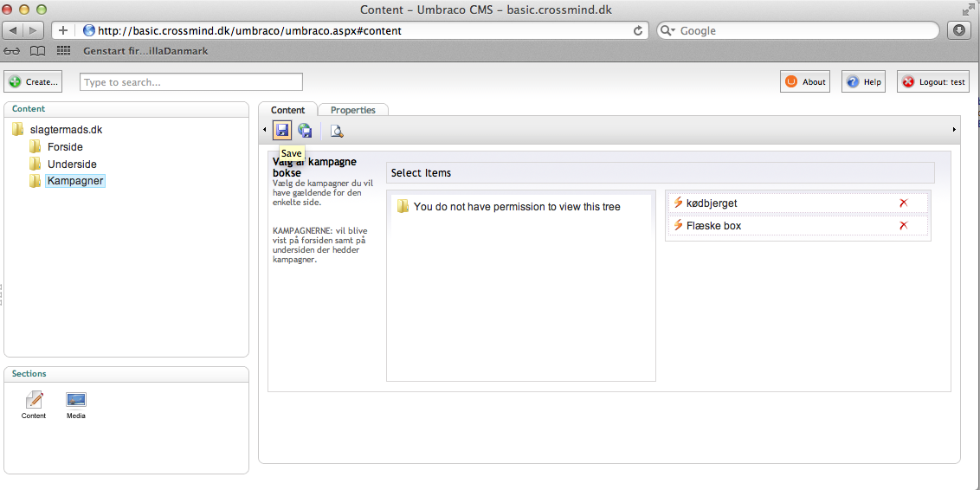Remove Flæske box with its red X
The height and width of the screenshot is (490, 980).
point(903,226)
